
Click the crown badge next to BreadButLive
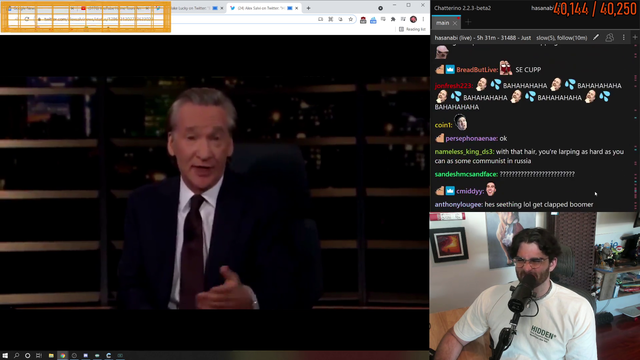point(450,69)
